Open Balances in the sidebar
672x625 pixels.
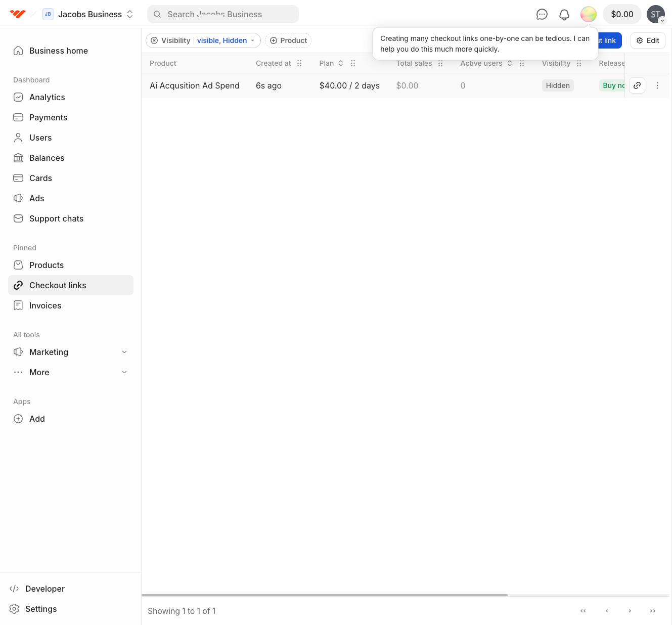[x=71, y=158]
